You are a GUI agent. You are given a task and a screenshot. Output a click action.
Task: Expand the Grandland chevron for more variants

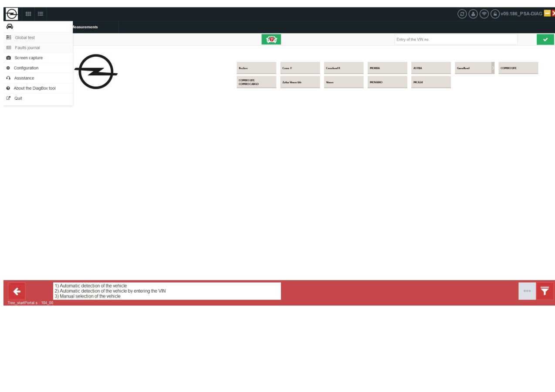(x=493, y=68)
